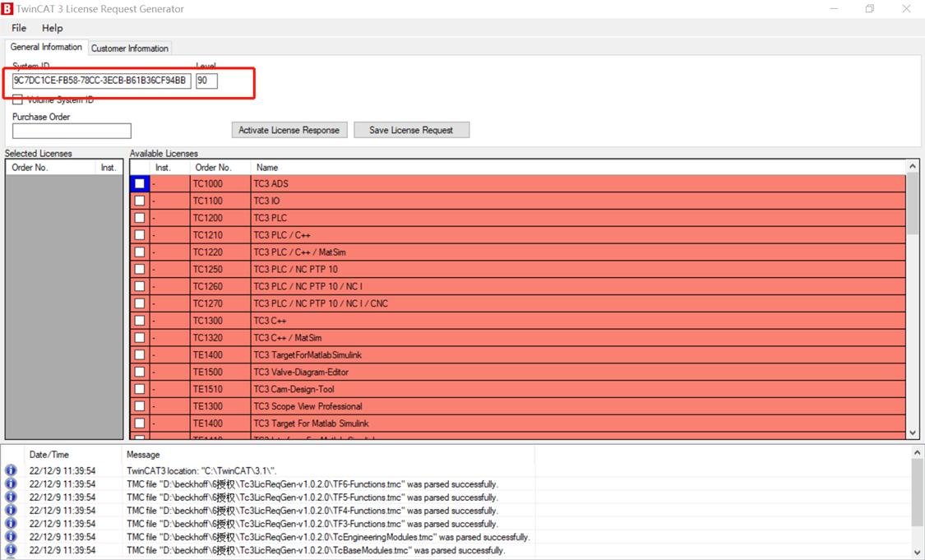Image resolution: width=925 pixels, height=560 pixels.
Task: Check the TC3 PLC / NC PTP 10 box
Action: (139, 269)
